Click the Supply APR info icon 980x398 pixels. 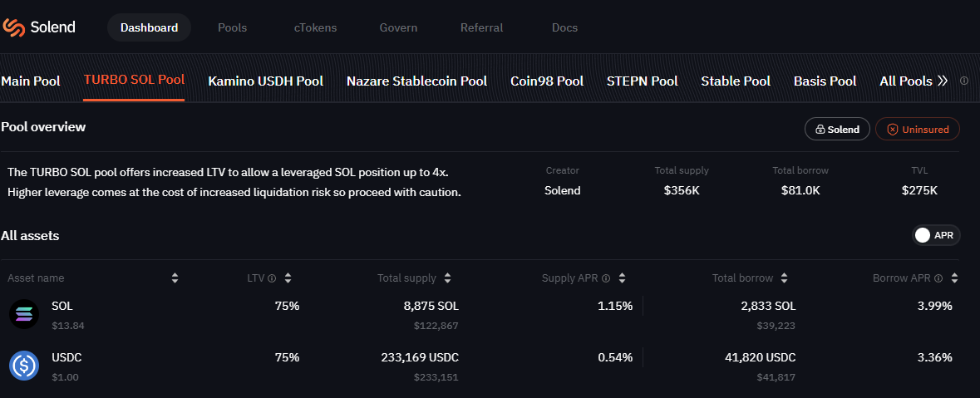click(x=606, y=278)
